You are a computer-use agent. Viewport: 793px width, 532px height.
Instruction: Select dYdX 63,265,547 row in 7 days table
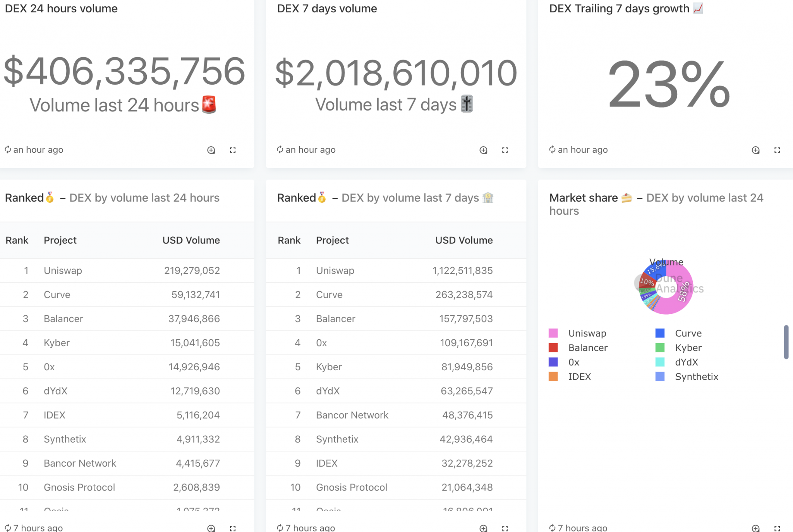[x=396, y=391]
